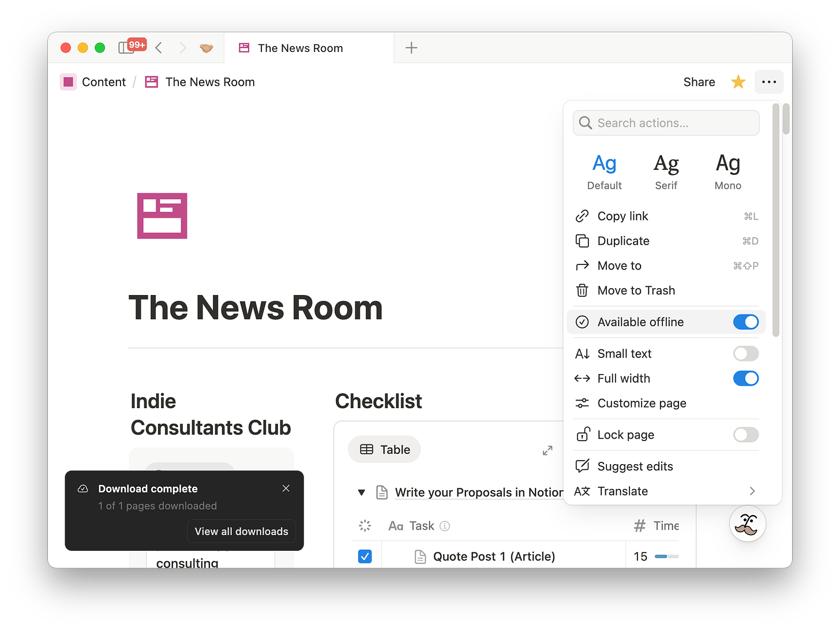Click the cloud icon in Download complete toast
The width and height of the screenshot is (840, 631).
click(83, 488)
